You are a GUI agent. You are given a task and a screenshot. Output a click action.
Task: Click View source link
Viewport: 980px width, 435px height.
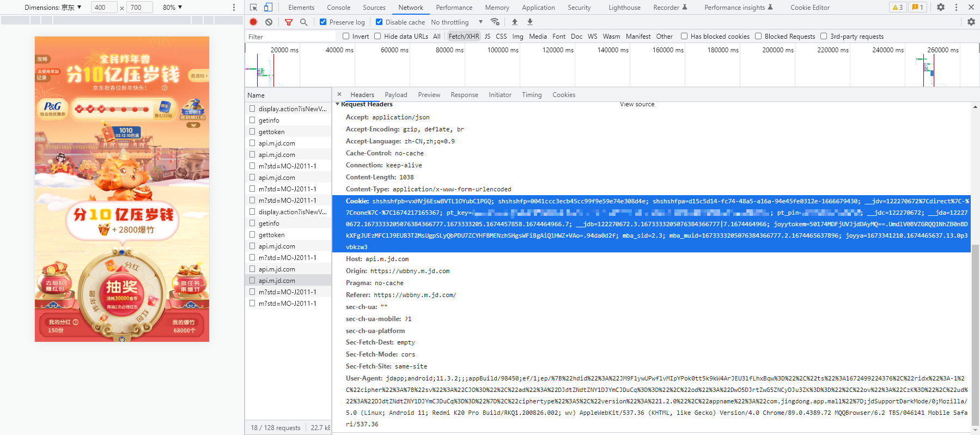click(637, 104)
